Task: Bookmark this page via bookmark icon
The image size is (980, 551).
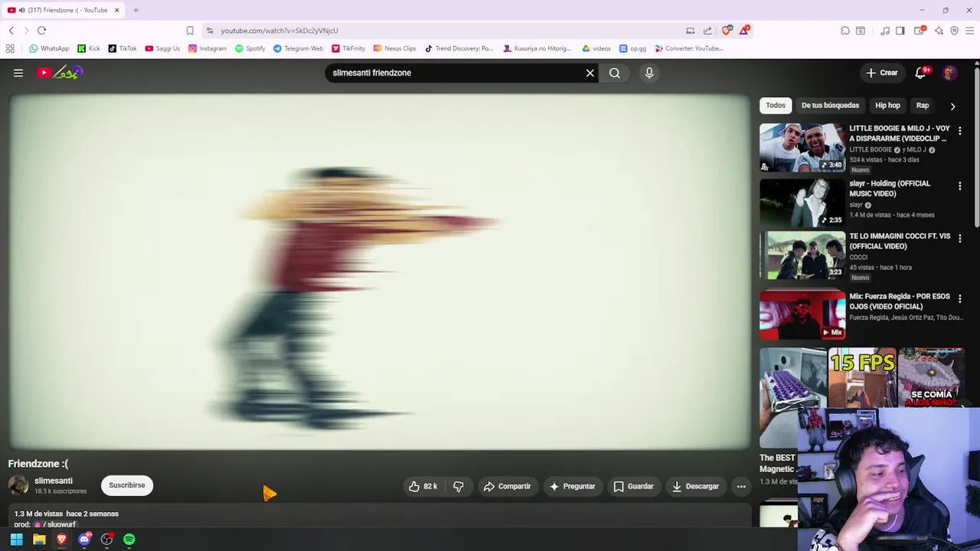Action: click(x=190, y=31)
